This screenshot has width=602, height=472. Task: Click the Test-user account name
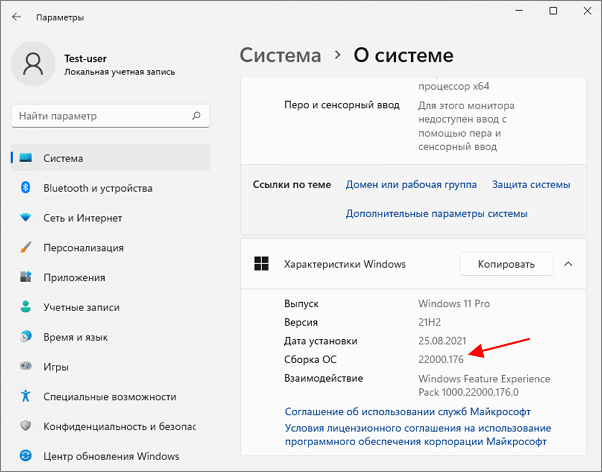(85, 58)
